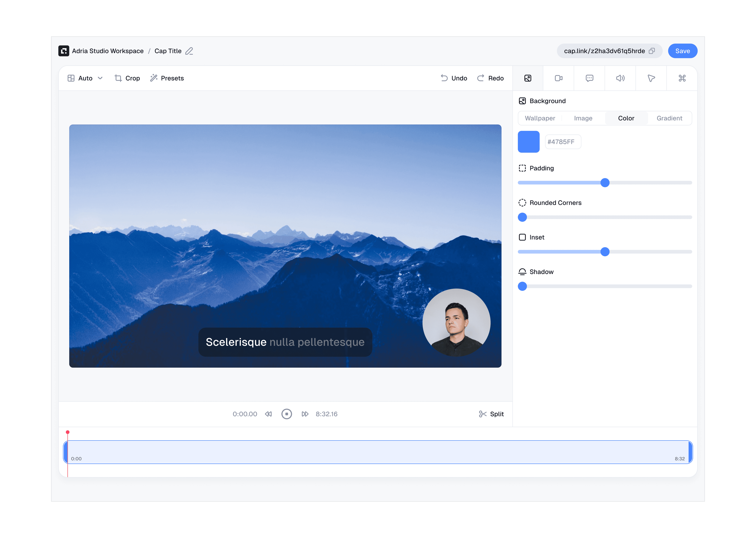Image resolution: width=756 pixels, height=538 pixels.
Task: Rewind using the skip-back icon
Action: [268, 414]
